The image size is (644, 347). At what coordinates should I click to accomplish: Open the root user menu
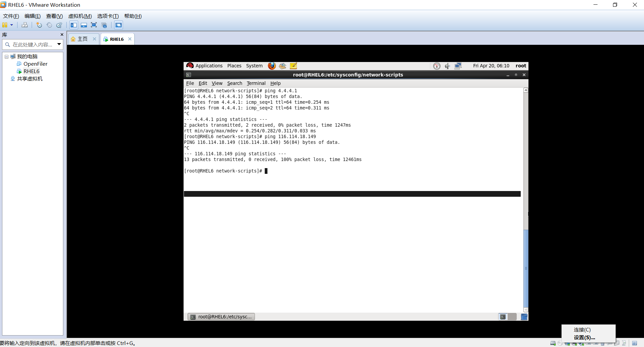pos(521,66)
